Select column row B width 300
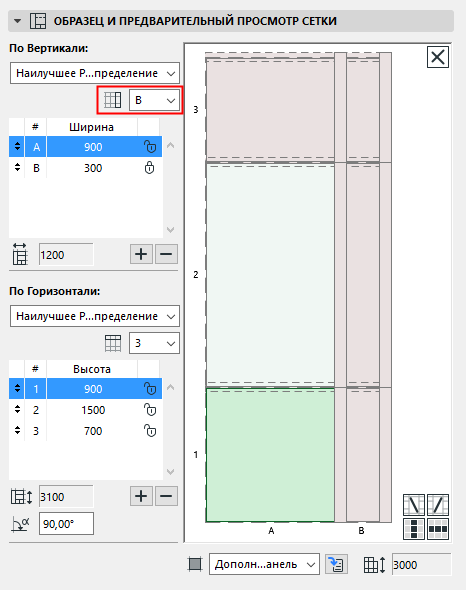 point(85,168)
